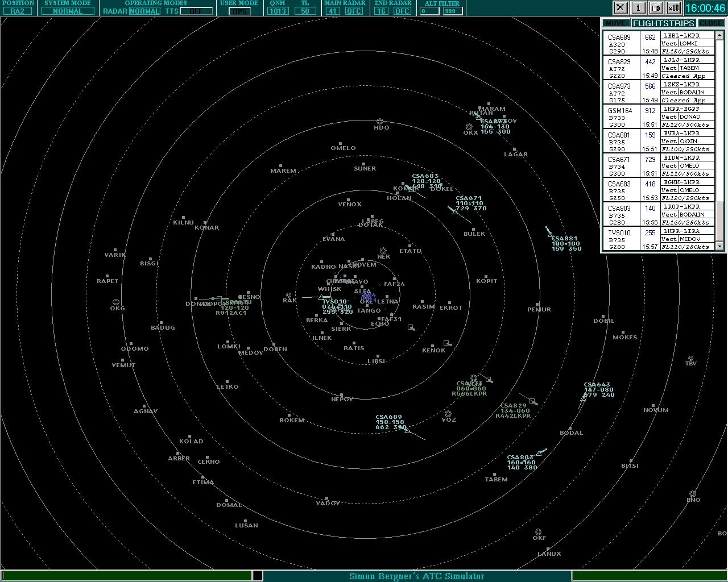The height and width of the screenshot is (582, 728).
Task: Select the GSM164 flight strip callsign
Action: click(620, 111)
